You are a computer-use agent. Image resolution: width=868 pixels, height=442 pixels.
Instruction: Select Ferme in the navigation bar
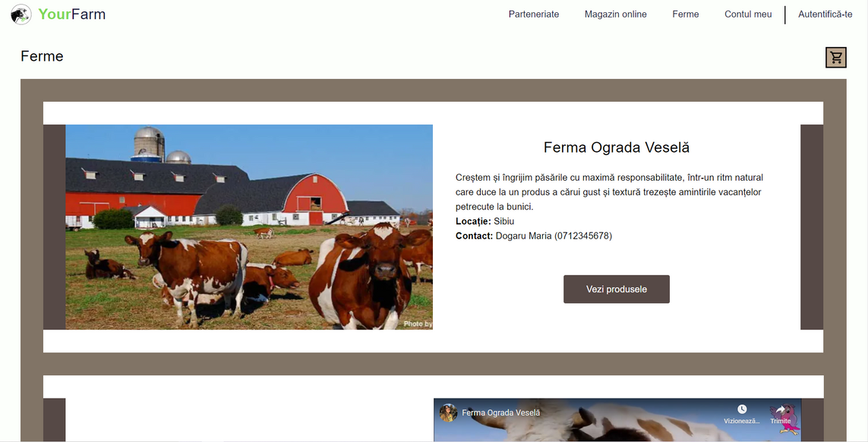(x=685, y=14)
